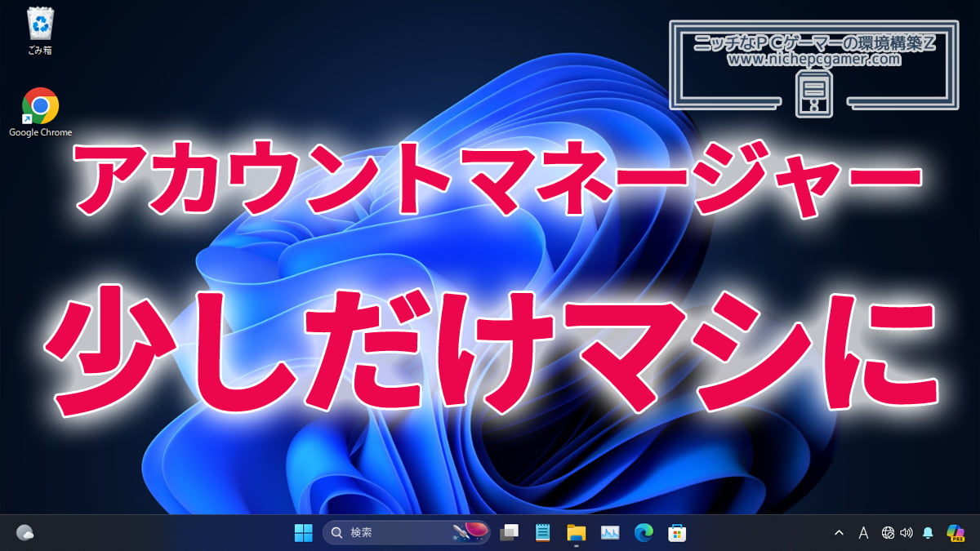Open File Explorer from the taskbar
The height and width of the screenshot is (551, 980).
[577, 533]
